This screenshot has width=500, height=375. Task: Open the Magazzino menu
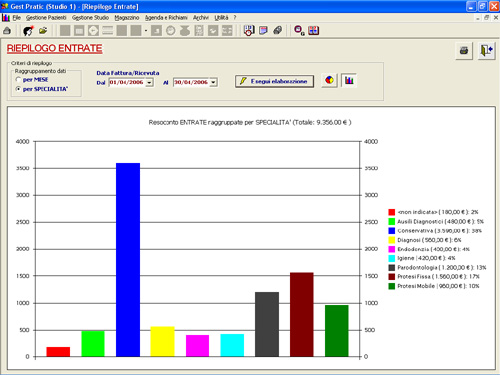[127, 18]
